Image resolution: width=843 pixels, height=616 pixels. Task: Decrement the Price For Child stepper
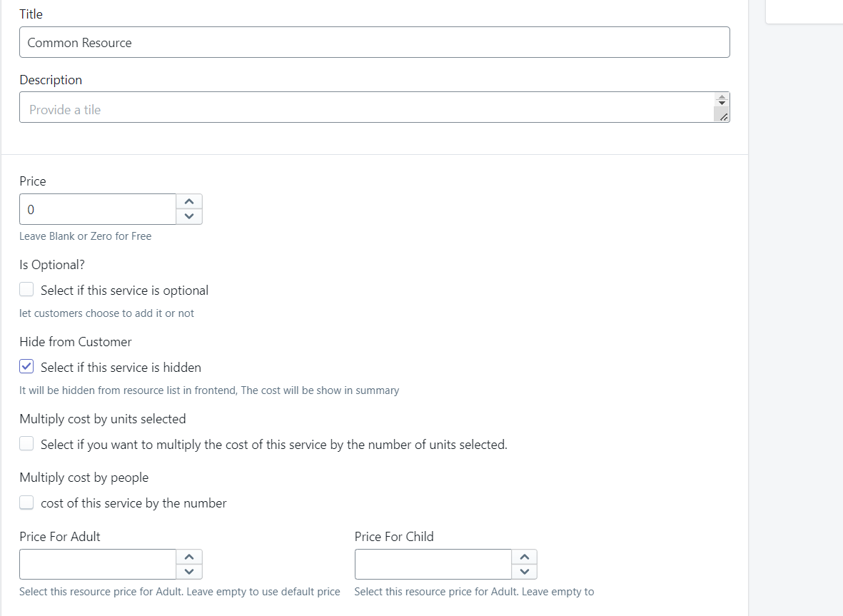point(524,572)
